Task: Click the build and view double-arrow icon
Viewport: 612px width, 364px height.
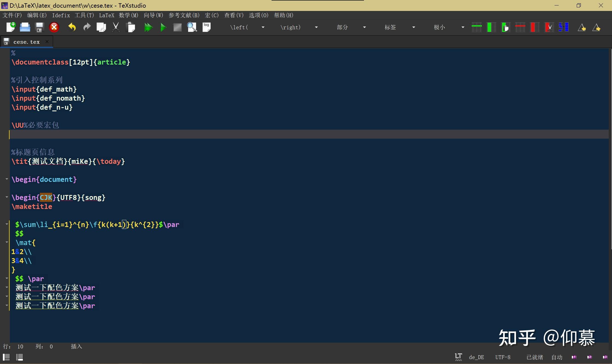Action: point(148,27)
